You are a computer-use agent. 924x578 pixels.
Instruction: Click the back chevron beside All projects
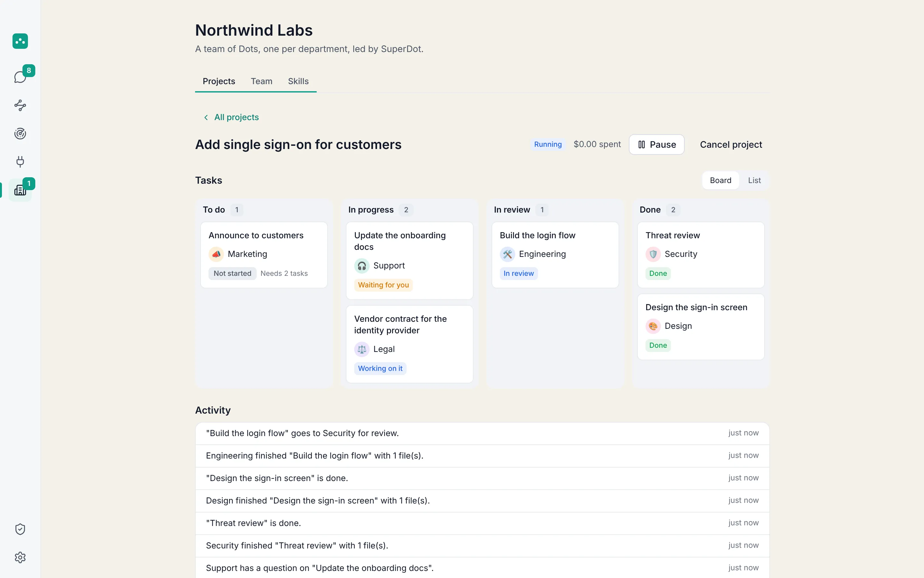click(x=206, y=117)
